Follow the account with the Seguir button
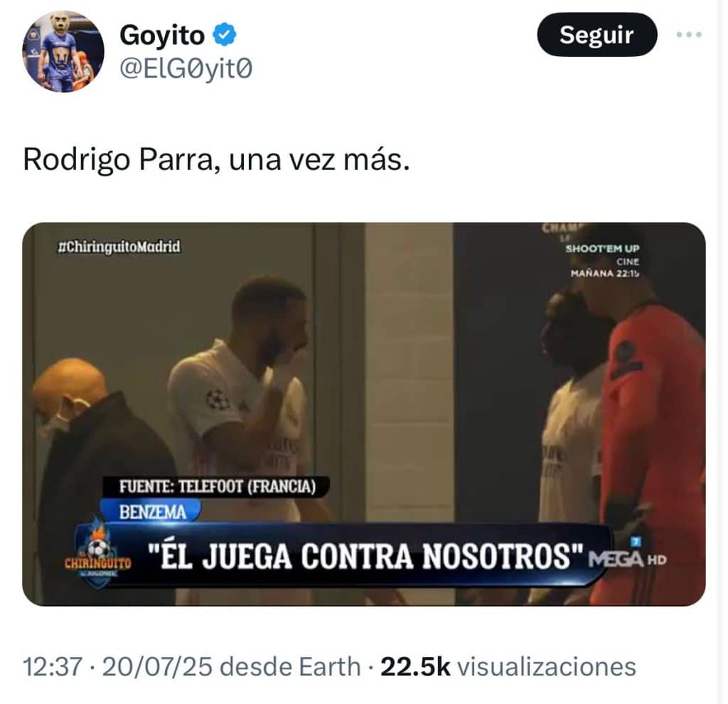728x704 pixels. pos(597,34)
